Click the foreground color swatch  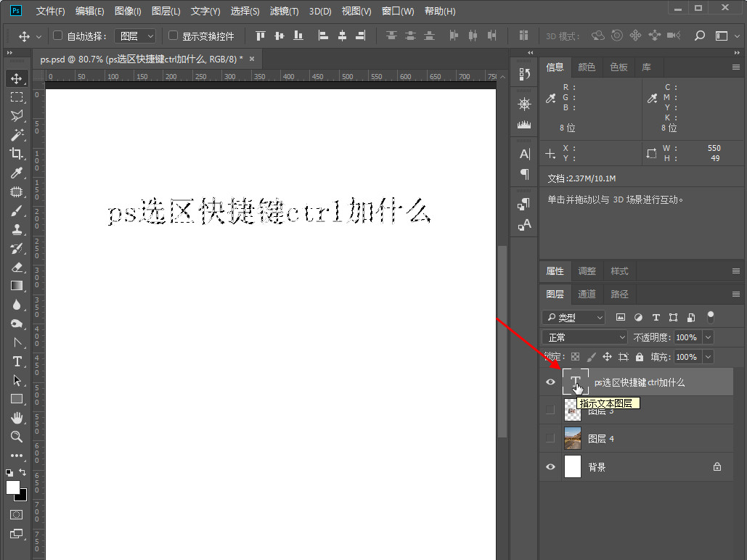13,487
